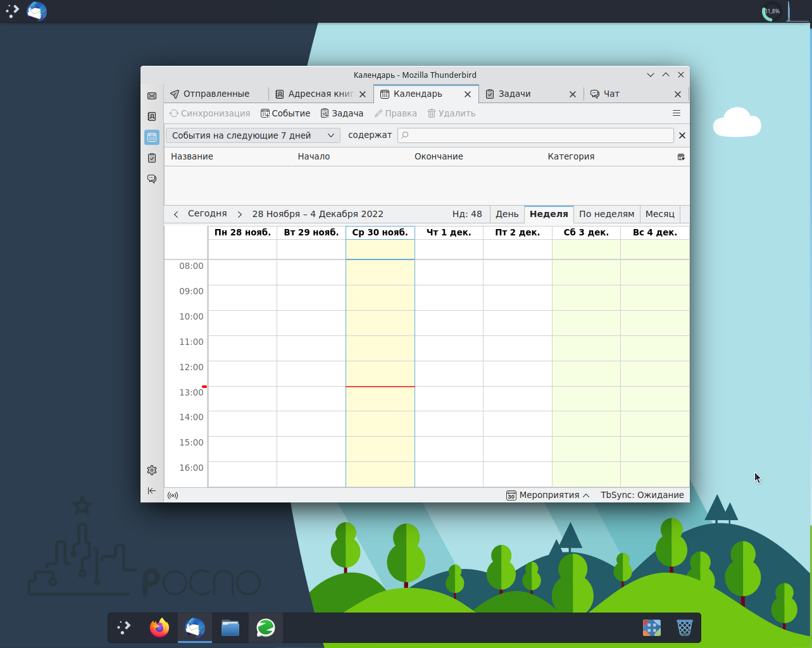Open the hamburger application menu

point(677,113)
